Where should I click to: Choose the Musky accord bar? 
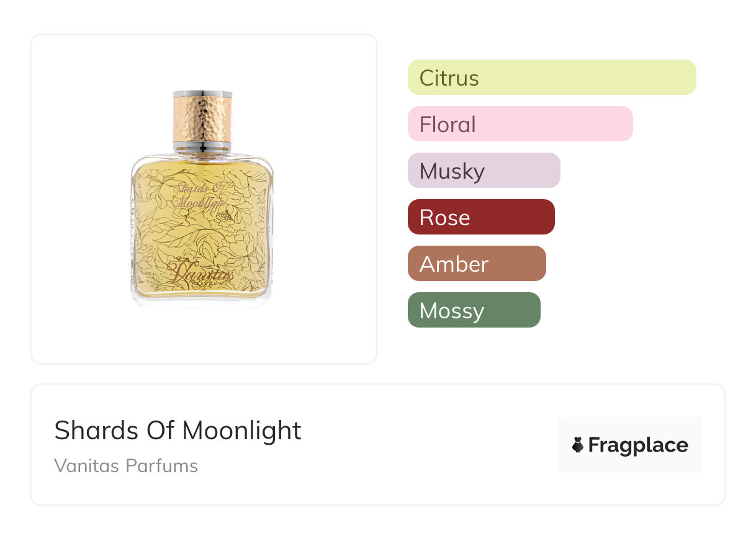[484, 171]
